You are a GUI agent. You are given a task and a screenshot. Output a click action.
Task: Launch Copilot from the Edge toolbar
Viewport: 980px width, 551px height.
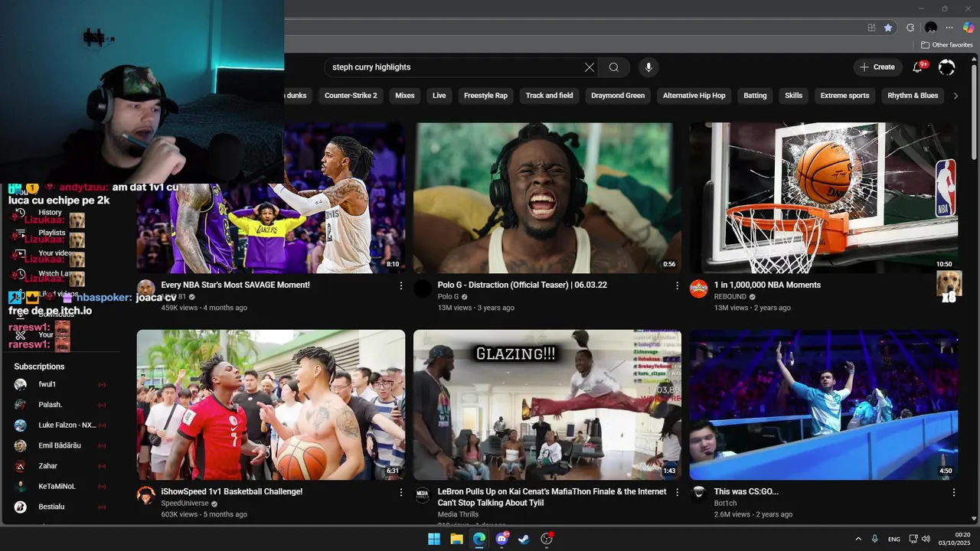[x=969, y=28]
